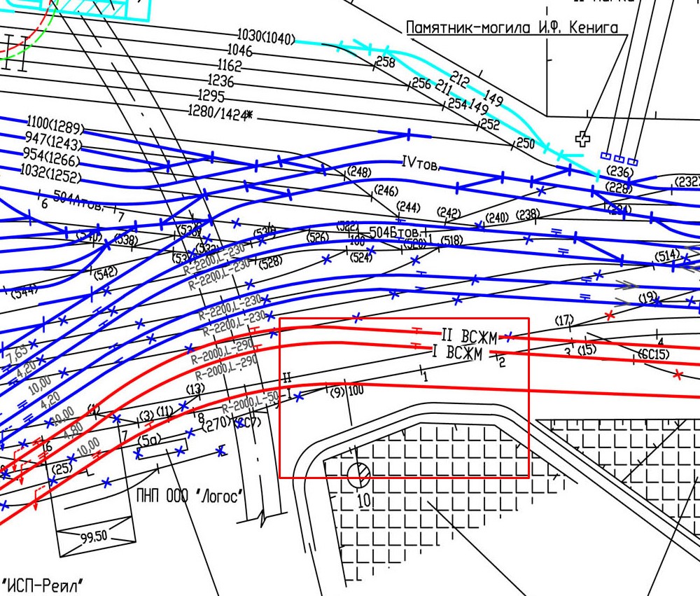Select the ПНП ООО "Логос" text
This screenshot has height=596, width=700.
click(x=190, y=497)
